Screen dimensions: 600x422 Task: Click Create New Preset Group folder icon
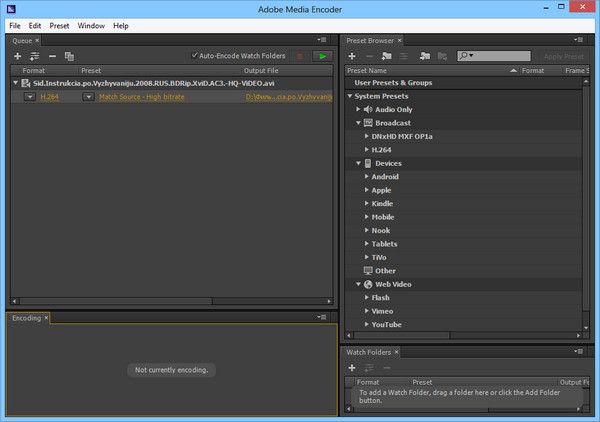(x=388, y=56)
